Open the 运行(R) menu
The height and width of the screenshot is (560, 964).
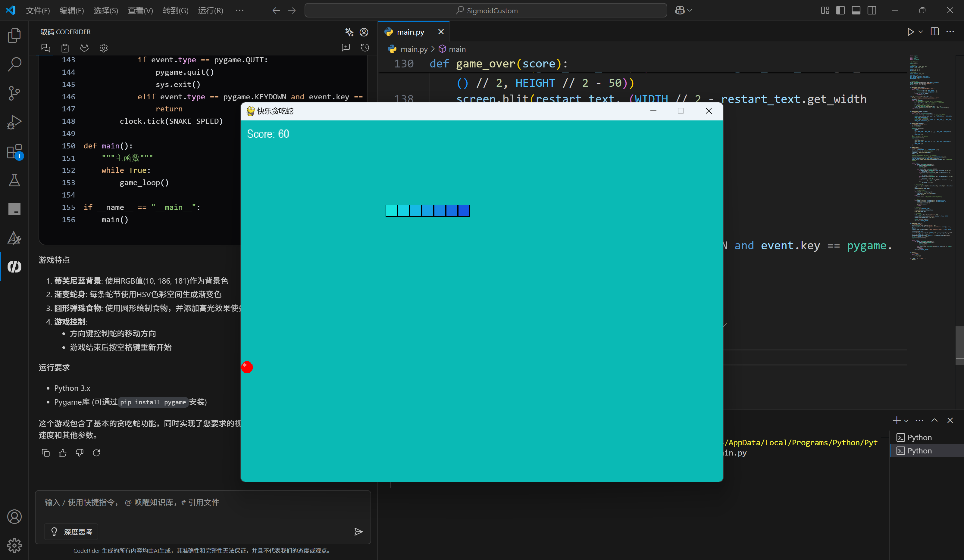click(211, 10)
